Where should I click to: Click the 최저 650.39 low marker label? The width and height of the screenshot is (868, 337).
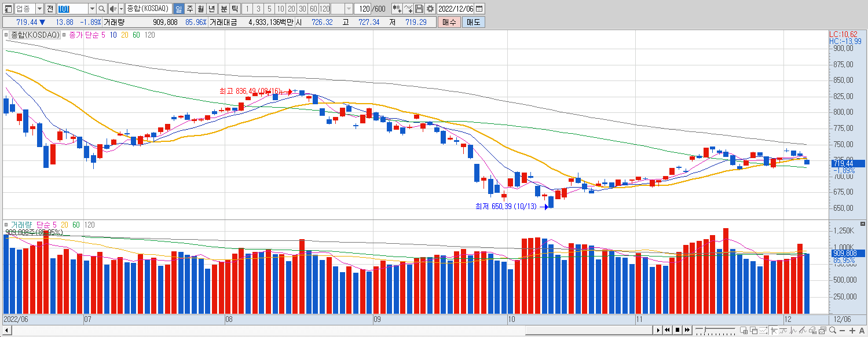pos(506,206)
